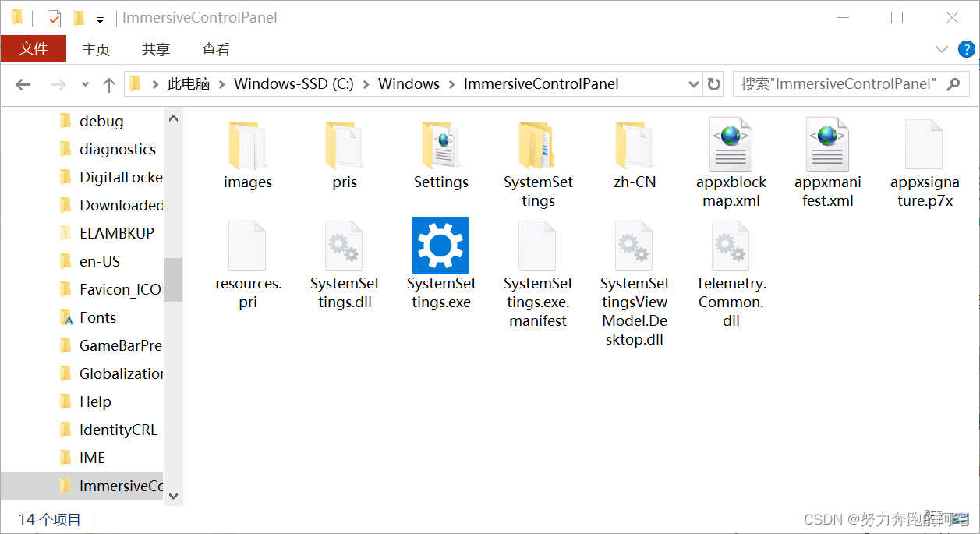Expand the ribbon with the chevron
This screenshot has height=534, width=980.
pos(942,49)
